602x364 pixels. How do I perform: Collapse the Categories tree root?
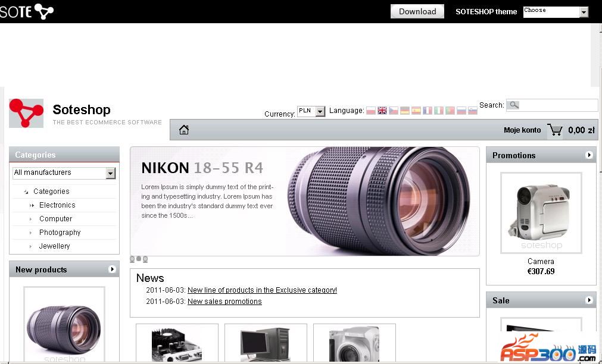pyautogui.click(x=26, y=192)
